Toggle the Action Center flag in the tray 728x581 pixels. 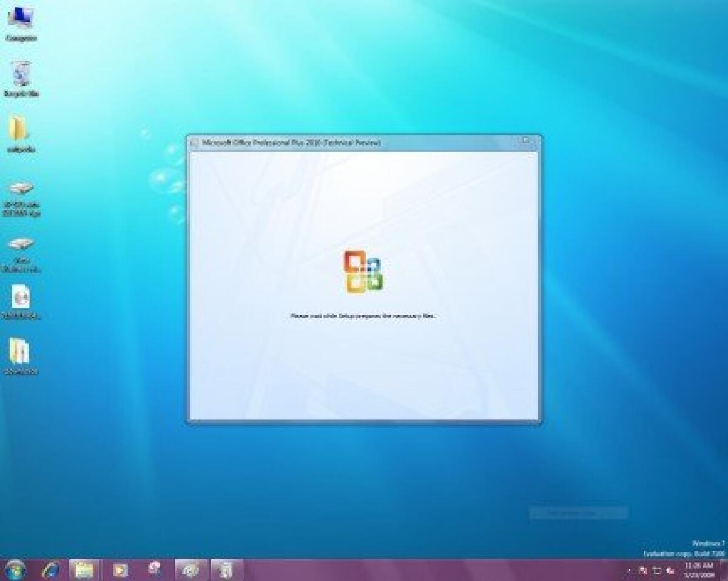tap(643, 570)
